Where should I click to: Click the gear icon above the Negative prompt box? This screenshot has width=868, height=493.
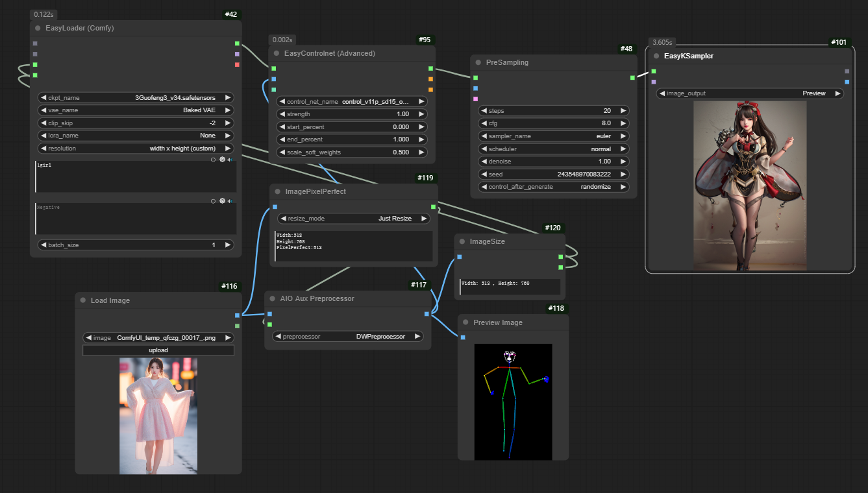[222, 201]
